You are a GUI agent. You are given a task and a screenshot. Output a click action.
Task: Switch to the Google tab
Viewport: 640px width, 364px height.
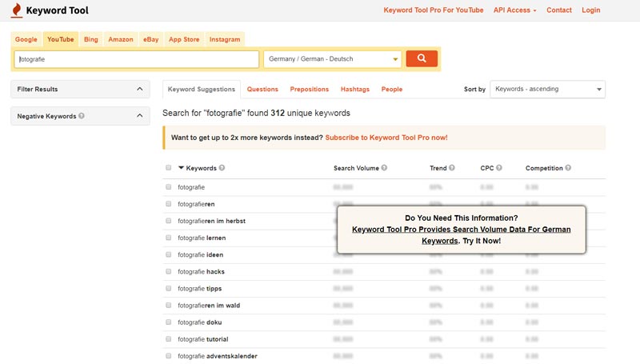26,39
